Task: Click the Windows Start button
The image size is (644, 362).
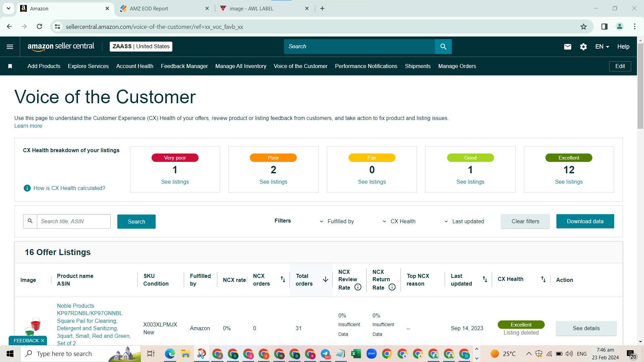Action: pyautogui.click(x=10, y=354)
